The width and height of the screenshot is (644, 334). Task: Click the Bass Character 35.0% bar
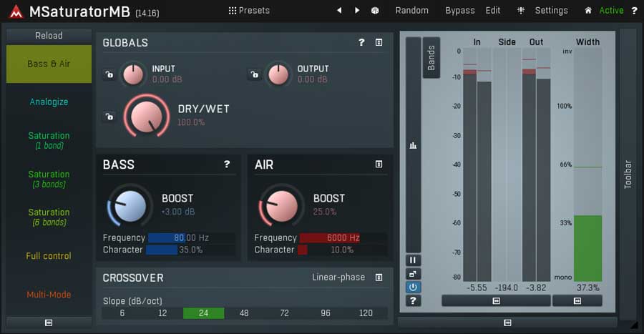point(191,250)
